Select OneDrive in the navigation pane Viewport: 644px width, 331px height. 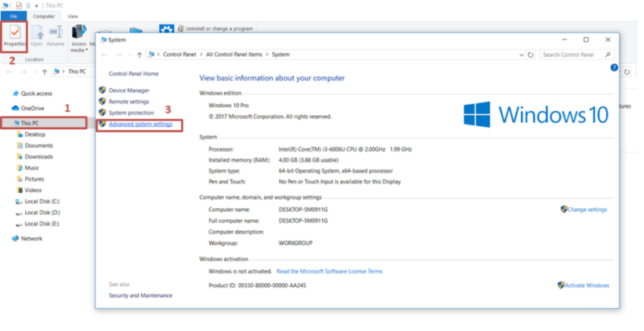(32, 108)
